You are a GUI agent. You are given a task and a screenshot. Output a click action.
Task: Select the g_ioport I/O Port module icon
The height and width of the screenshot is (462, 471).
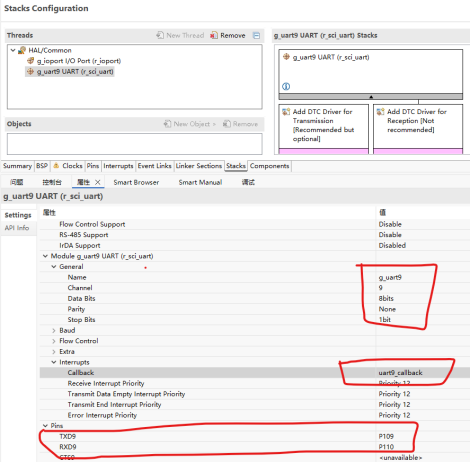[x=31, y=61]
